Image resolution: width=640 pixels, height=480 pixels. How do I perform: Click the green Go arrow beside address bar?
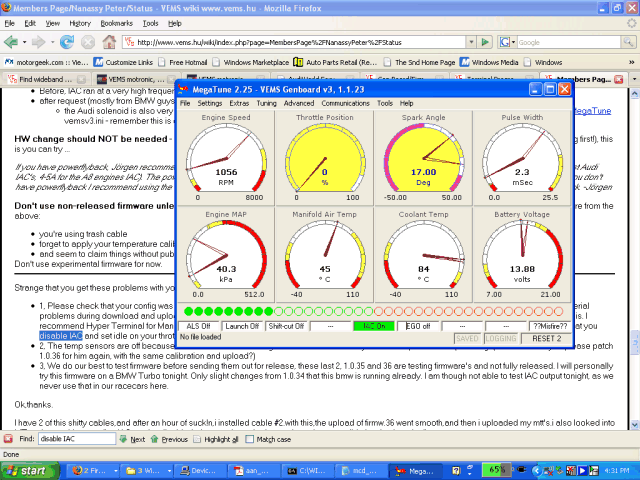485,42
